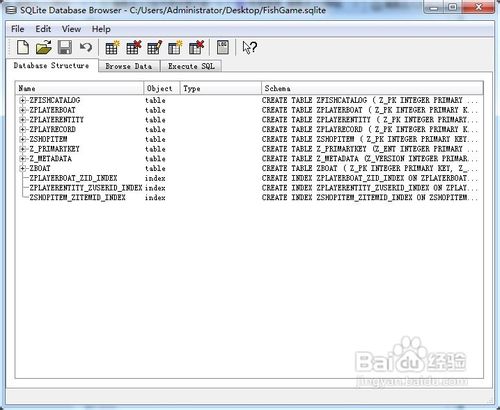Open a database with the folder icon
500x410 pixels.
pyautogui.click(x=44, y=47)
